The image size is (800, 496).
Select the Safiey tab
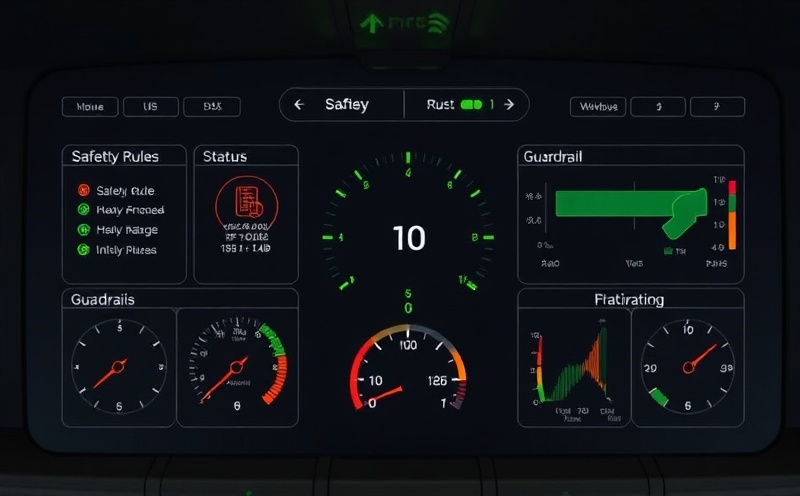tap(346, 105)
